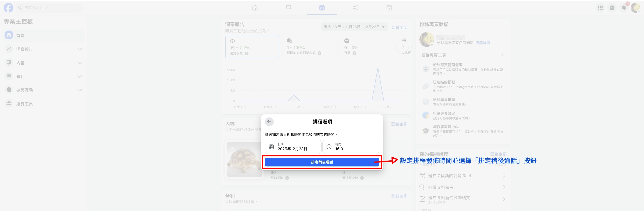
Task: Select the Professional Dashboard chart tab
Action: pos(322,8)
